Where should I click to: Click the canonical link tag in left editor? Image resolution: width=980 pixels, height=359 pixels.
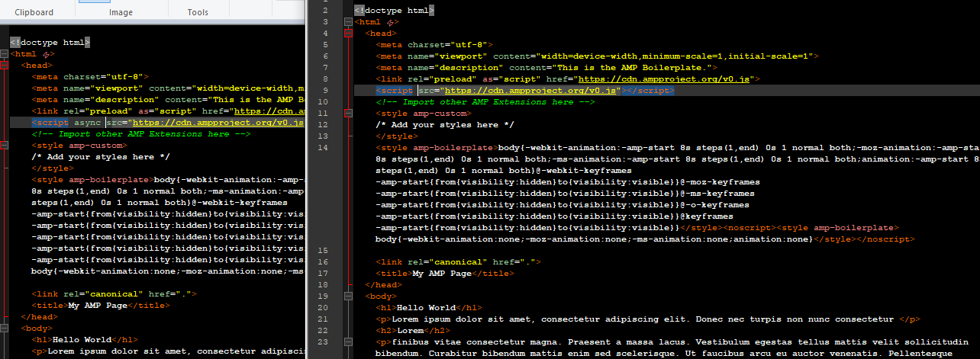pos(114,294)
